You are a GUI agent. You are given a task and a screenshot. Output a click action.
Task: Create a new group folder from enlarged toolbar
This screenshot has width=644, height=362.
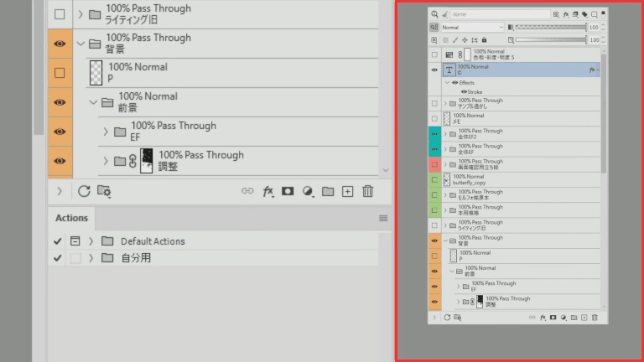pos(328,191)
